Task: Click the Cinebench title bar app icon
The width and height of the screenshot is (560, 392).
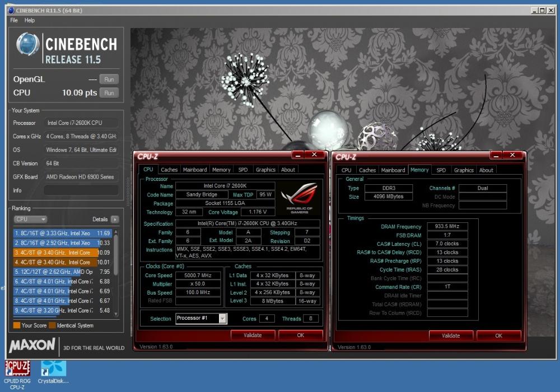Action: click(x=11, y=10)
